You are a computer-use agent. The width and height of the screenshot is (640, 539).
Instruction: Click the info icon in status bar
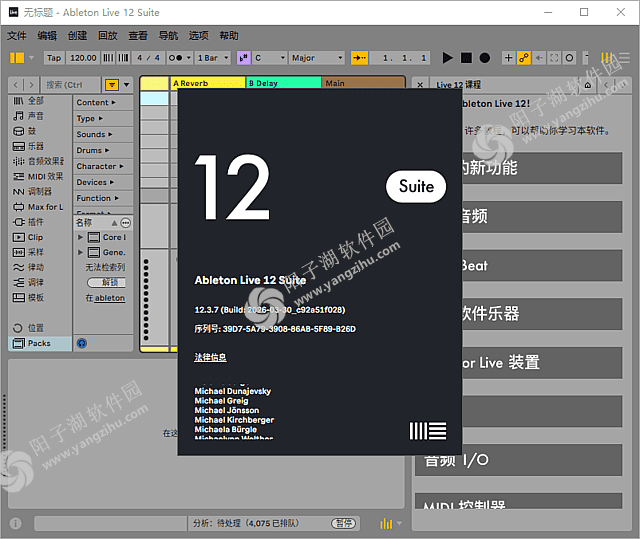[x=16, y=523]
